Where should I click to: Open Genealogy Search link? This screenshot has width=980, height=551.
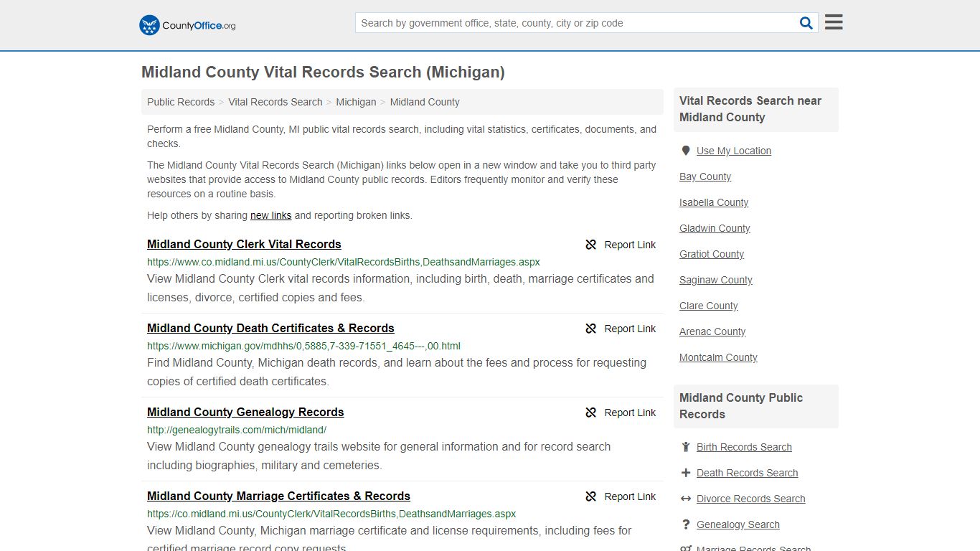pos(738,524)
